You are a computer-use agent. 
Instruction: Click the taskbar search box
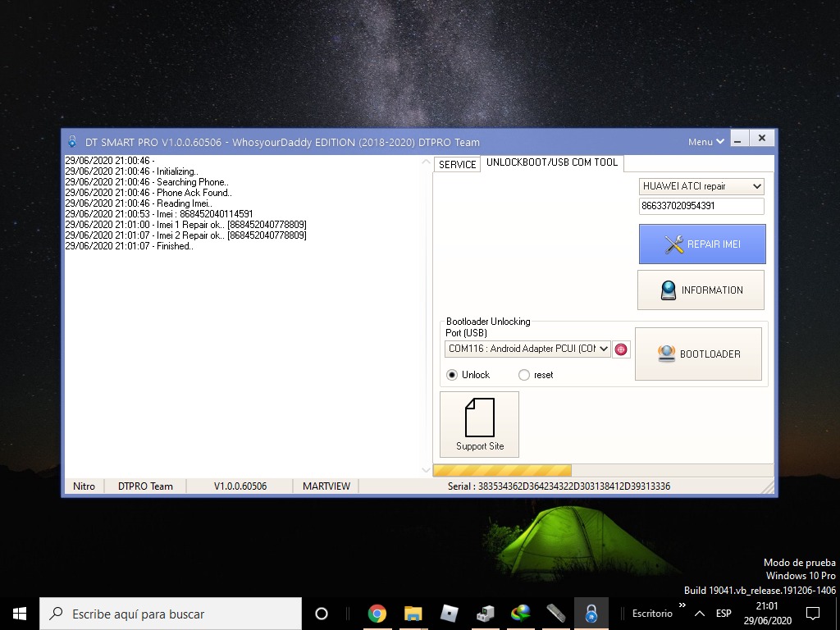[171, 614]
